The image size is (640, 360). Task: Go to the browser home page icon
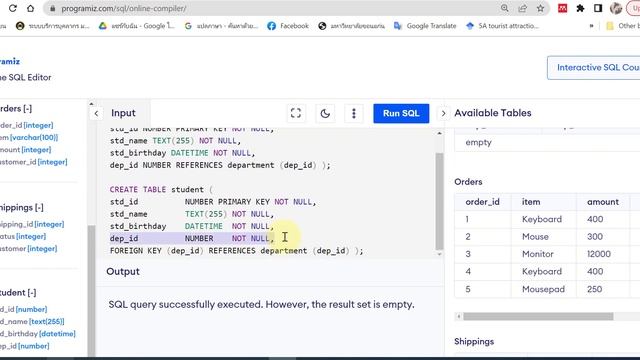click(x=31, y=8)
